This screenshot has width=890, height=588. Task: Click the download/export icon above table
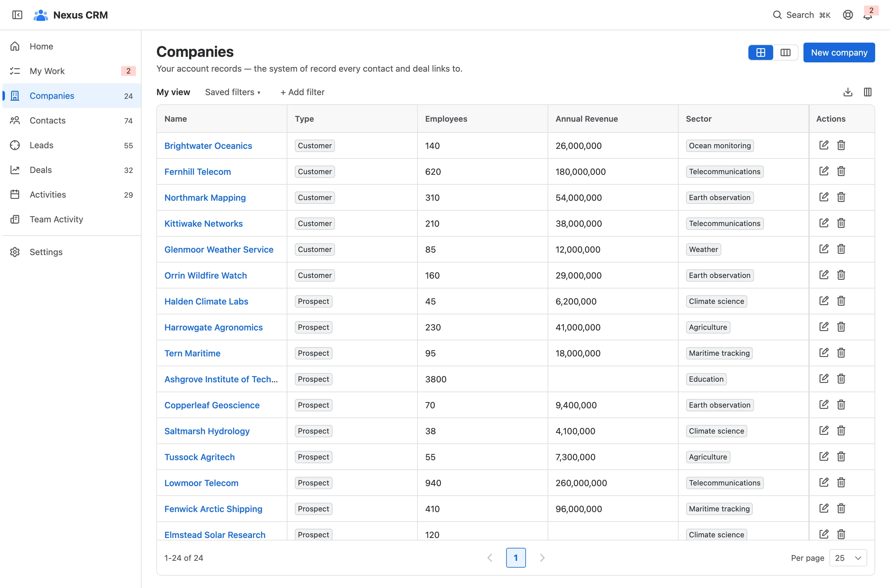pyautogui.click(x=848, y=92)
